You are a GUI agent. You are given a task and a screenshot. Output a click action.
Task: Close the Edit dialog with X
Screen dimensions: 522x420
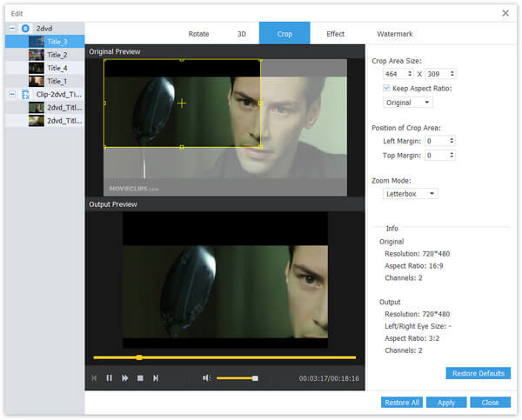(x=505, y=13)
